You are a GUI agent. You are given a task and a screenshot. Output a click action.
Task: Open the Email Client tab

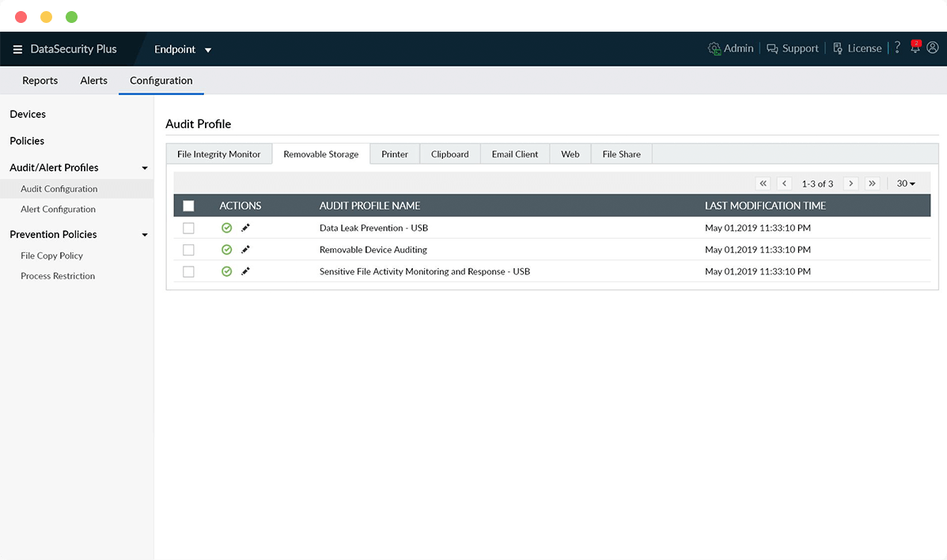click(514, 154)
